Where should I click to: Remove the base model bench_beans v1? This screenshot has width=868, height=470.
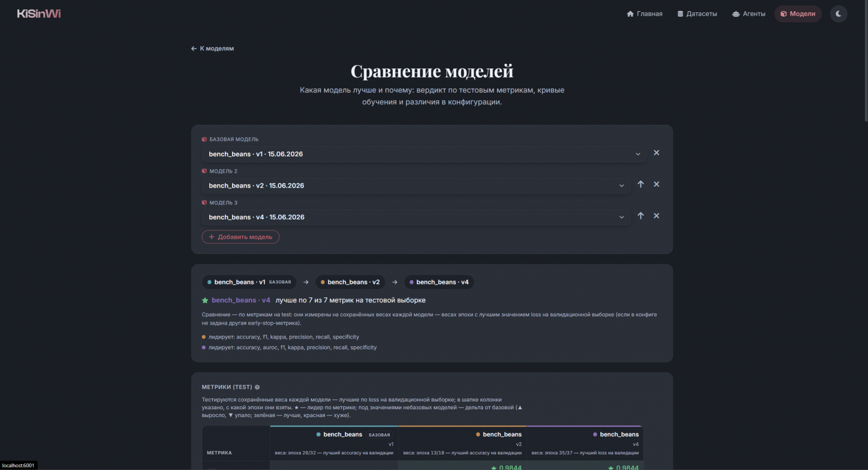coord(657,153)
